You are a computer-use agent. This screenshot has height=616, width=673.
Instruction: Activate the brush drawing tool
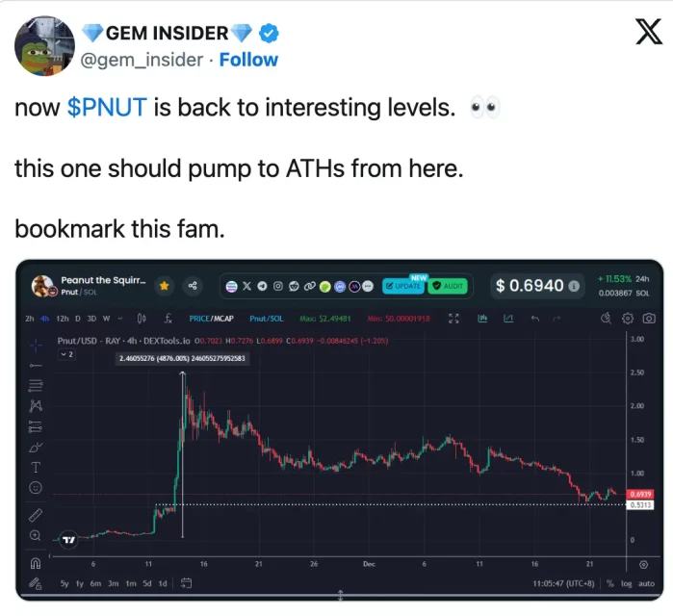click(x=36, y=447)
